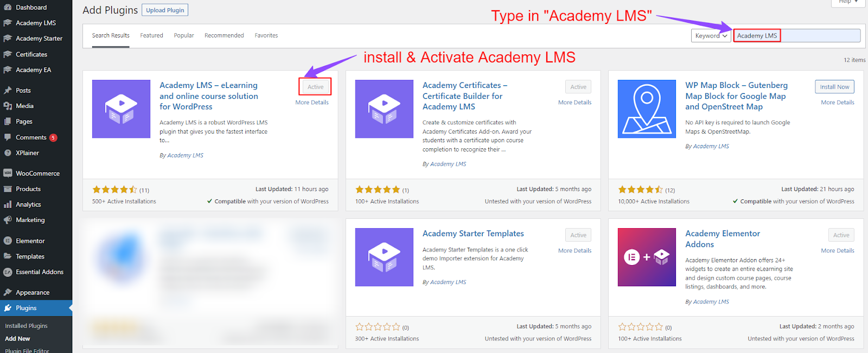Open Analytics bar chart icon

[8, 204]
